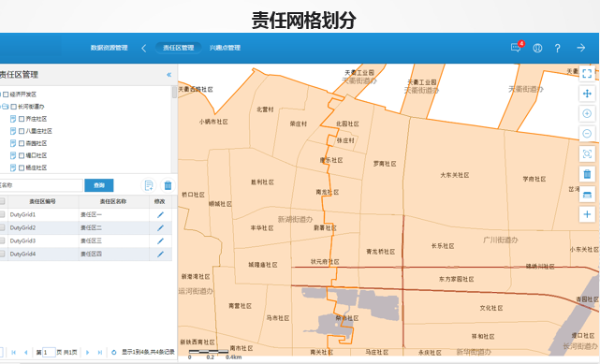Click the tree list vertical scrollbar
This screenshot has height=364, width=600.
pyautogui.click(x=174, y=129)
